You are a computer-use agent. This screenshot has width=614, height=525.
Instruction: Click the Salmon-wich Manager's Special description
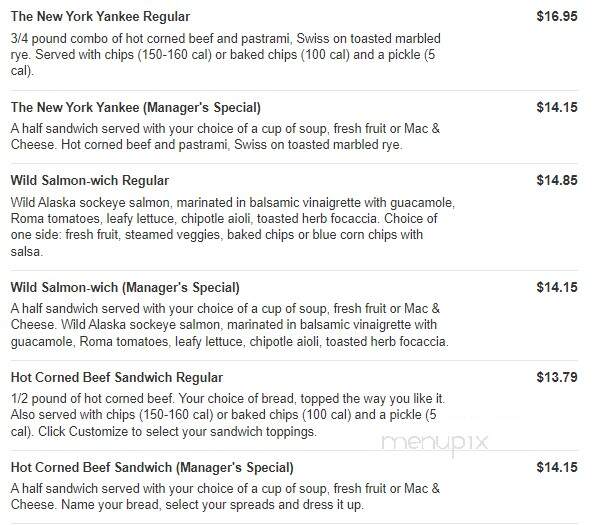pos(229,325)
